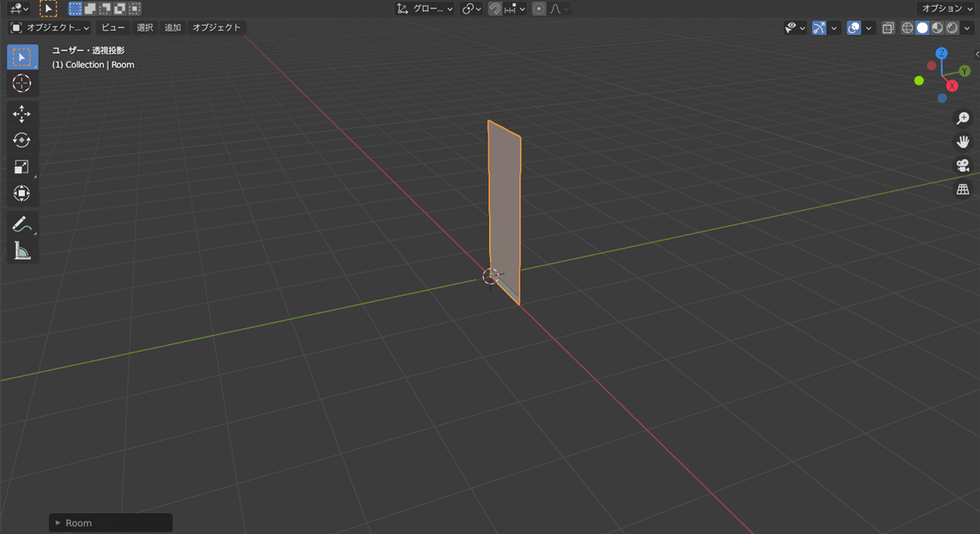Open the shading options dropdown
The height and width of the screenshot is (534, 980).
[x=967, y=27]
